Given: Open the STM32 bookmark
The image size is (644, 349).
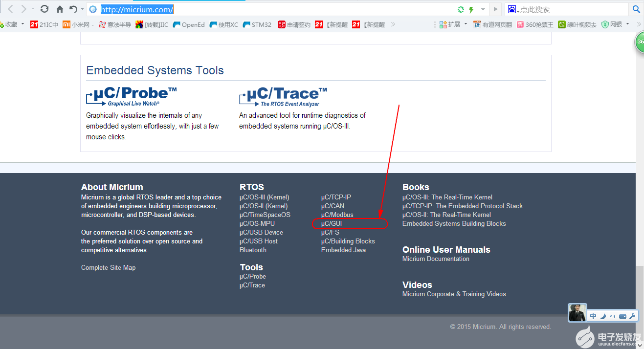Looking at the screenshot, I should (257, 24).
